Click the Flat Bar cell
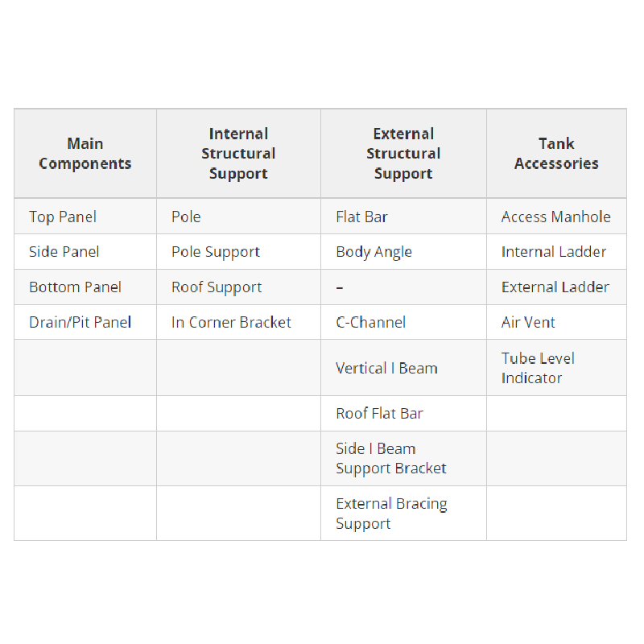 point(362,217)
